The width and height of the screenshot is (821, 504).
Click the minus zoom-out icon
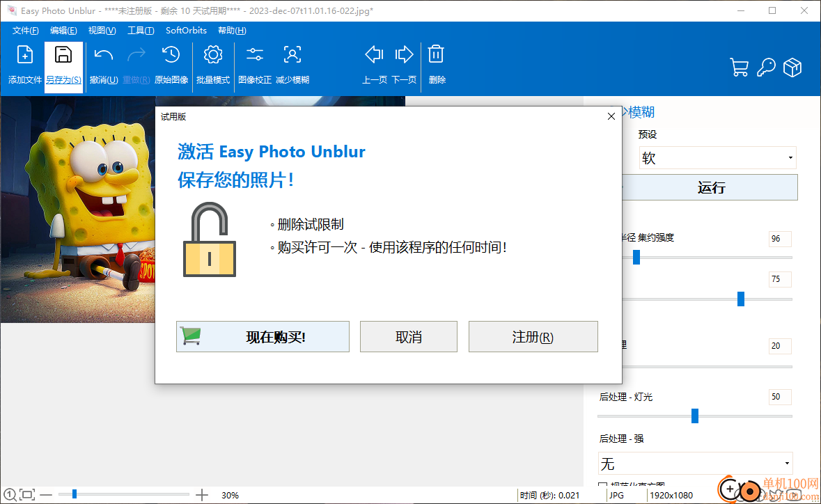pyautogui.click(x=46, y=494)
